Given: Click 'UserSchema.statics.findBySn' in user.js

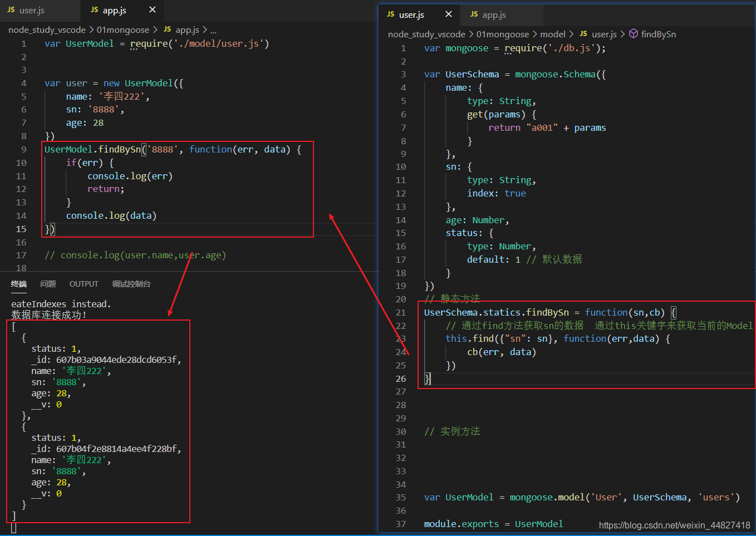Looking at the screenshot, I should (x=497, y=312).
